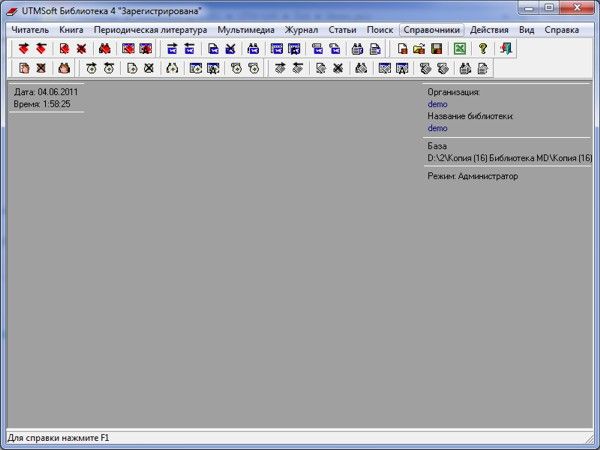Image resolution: width=600 pixels, height=450 pixels.
Task: Minimize the UTMSoft Библиотека window
Action: click(x=529, y=7)
